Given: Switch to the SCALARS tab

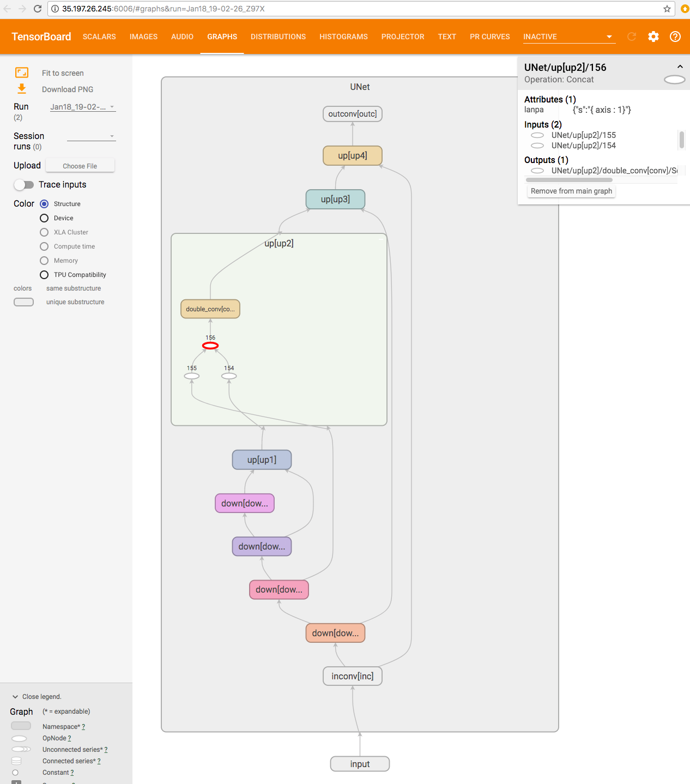Looking at the screenshot, I should [99, 37].
